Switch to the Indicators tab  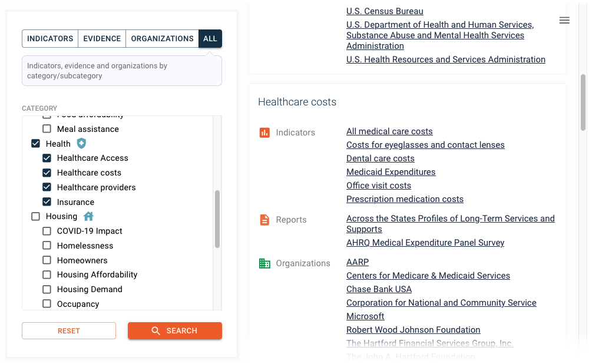coord(50,38)
